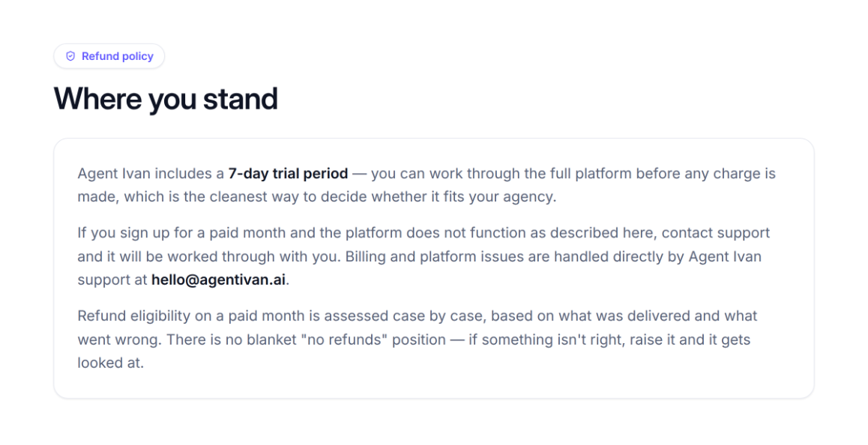Click 'before any charge is' text
This screenshot has width=868, height=445.
pyautogui.click(x=706, y=174)
